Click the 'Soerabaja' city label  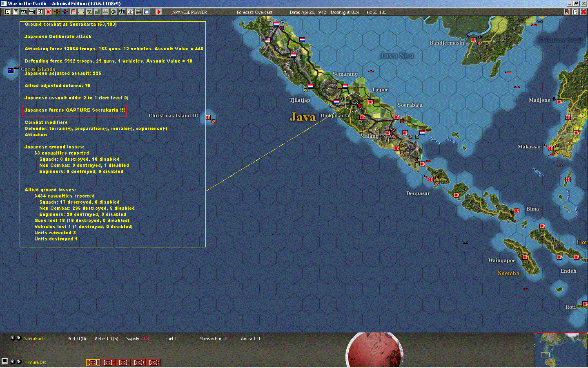click(x=410, y=105)
